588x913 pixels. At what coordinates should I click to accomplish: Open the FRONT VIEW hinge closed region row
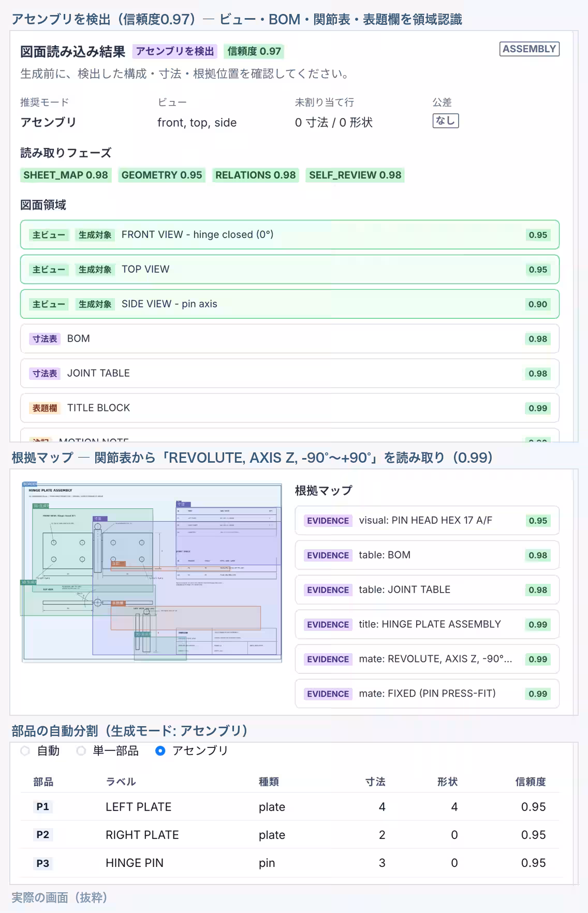pyautogui.click(x=290, y=235)
